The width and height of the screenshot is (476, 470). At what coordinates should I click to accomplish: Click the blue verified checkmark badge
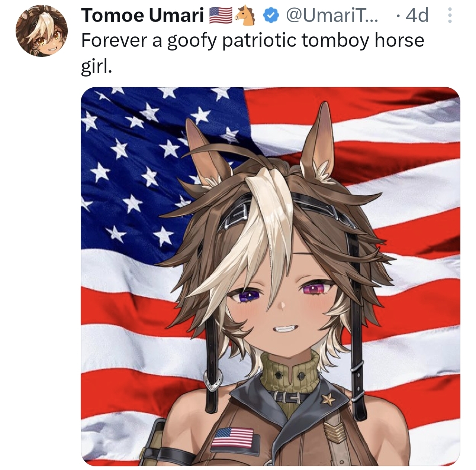point(271,15)
